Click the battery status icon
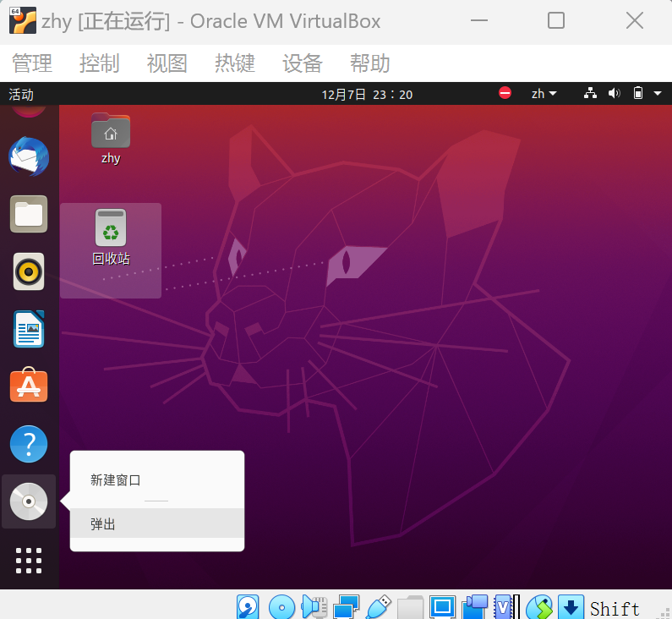Screen dimensions: 672x619 638,93
